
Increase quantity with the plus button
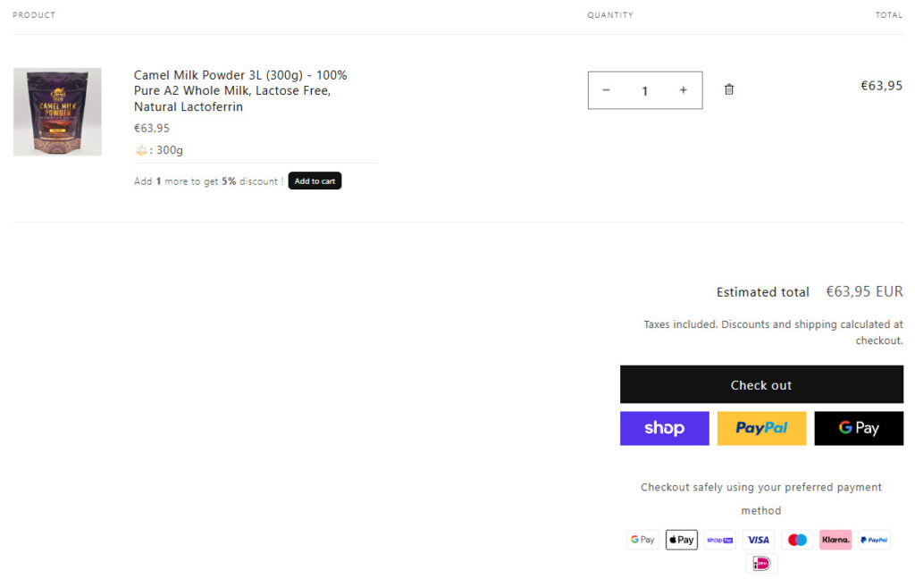(684, 90)
